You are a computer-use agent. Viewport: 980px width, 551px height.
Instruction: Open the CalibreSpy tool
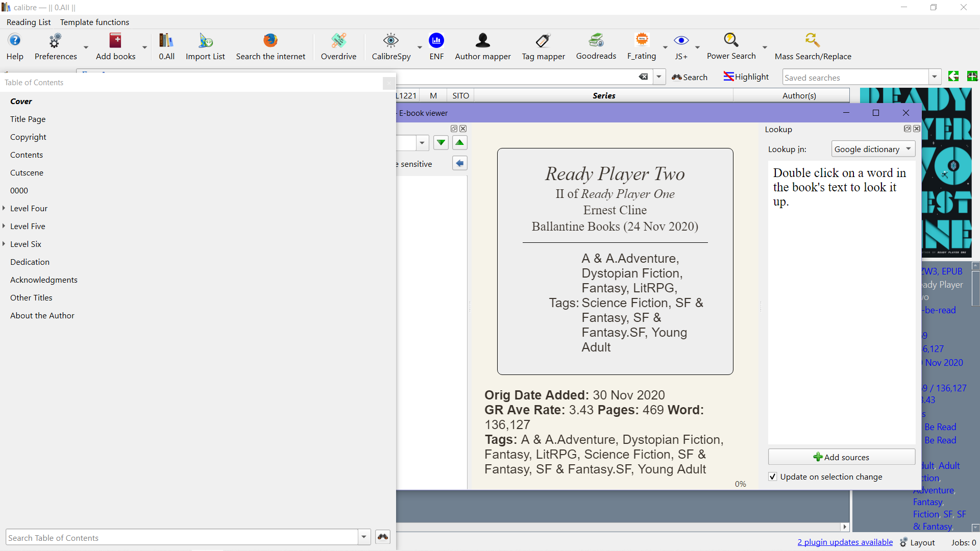point(391,46)
